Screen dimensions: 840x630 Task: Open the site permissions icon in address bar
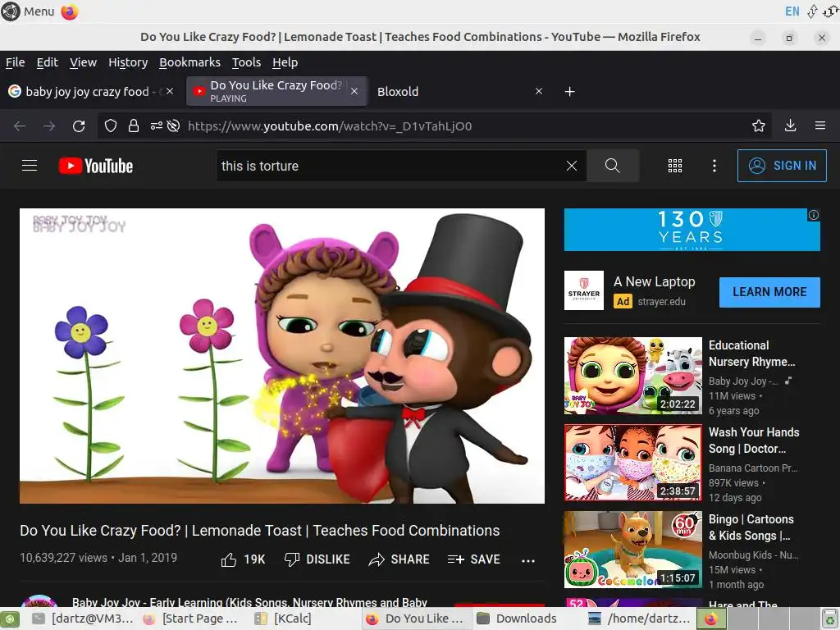coord(157,126)
